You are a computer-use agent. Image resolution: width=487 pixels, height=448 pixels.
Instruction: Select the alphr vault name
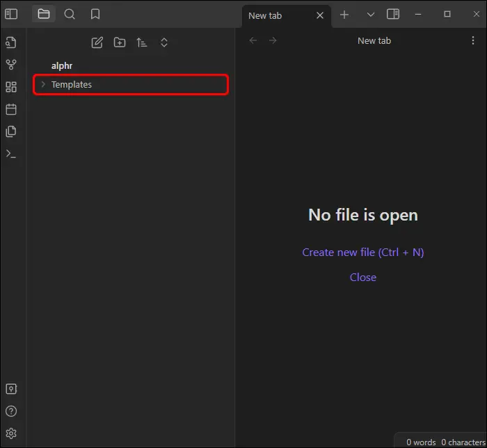(62, 66)
